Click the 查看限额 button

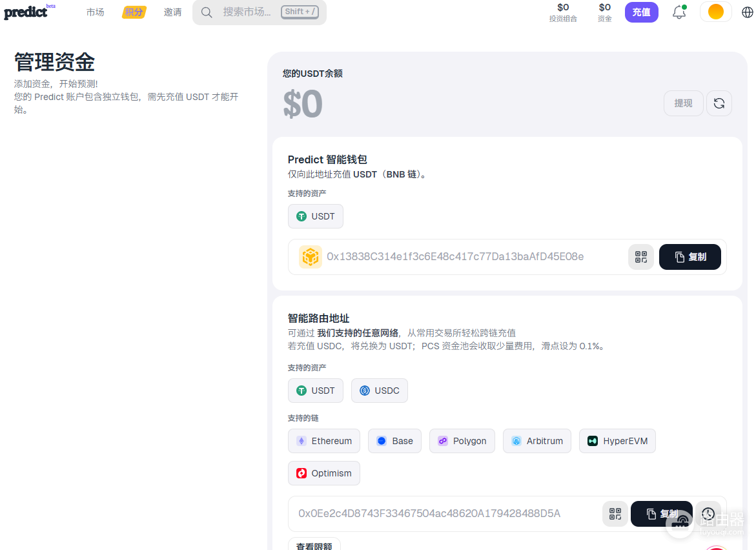pos(314,545)
